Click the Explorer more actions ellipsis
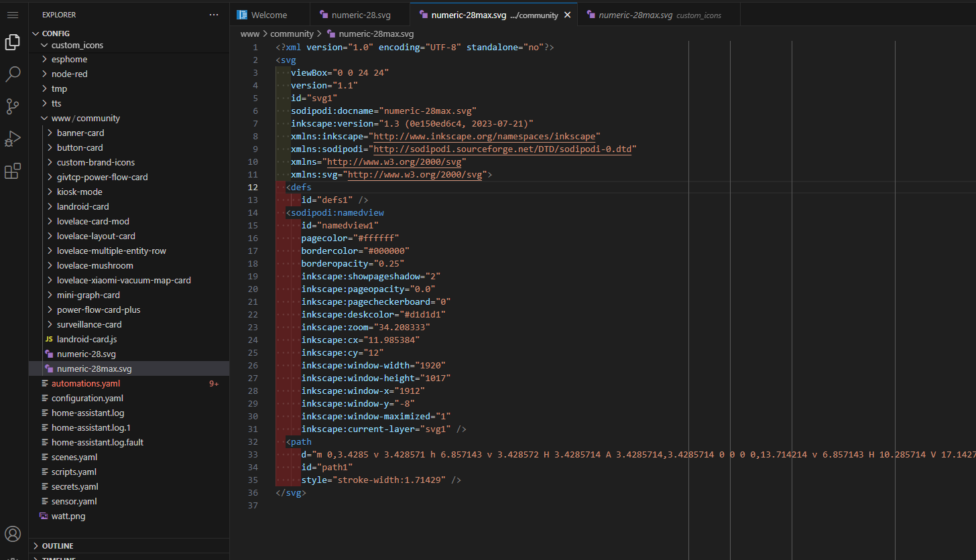 (214, 15)
